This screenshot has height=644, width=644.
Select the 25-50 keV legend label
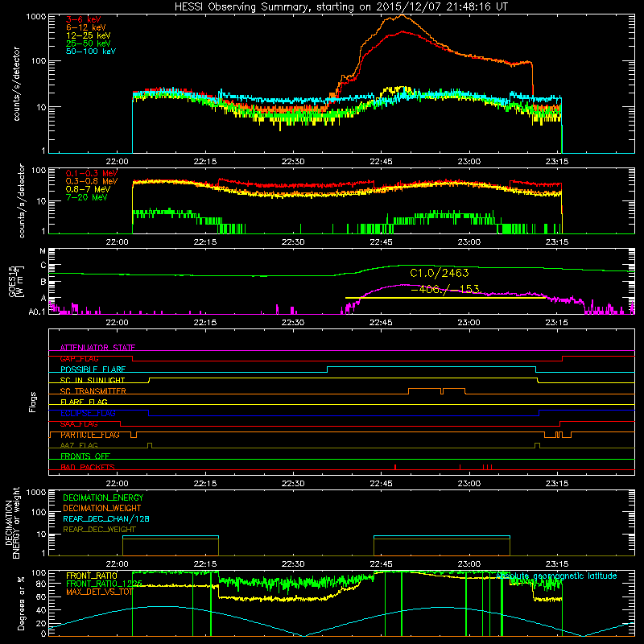pos(88,43)
